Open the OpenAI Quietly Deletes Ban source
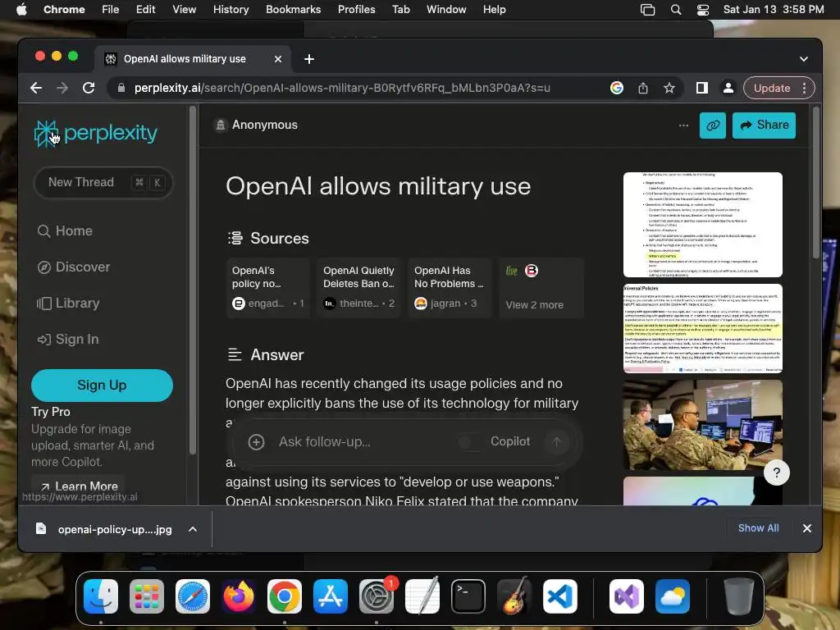The width and height of the screenshot is (840, 630). click(x=358, y=288)
